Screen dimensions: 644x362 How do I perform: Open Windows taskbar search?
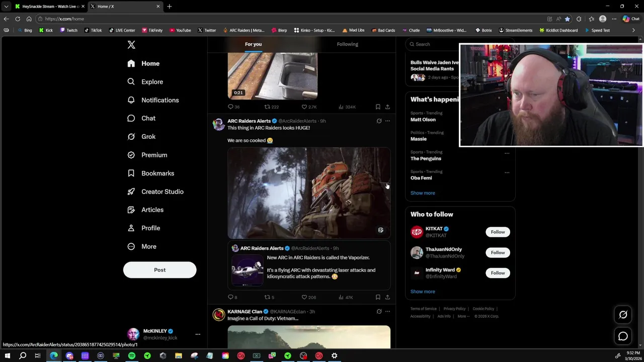point(23,356)
